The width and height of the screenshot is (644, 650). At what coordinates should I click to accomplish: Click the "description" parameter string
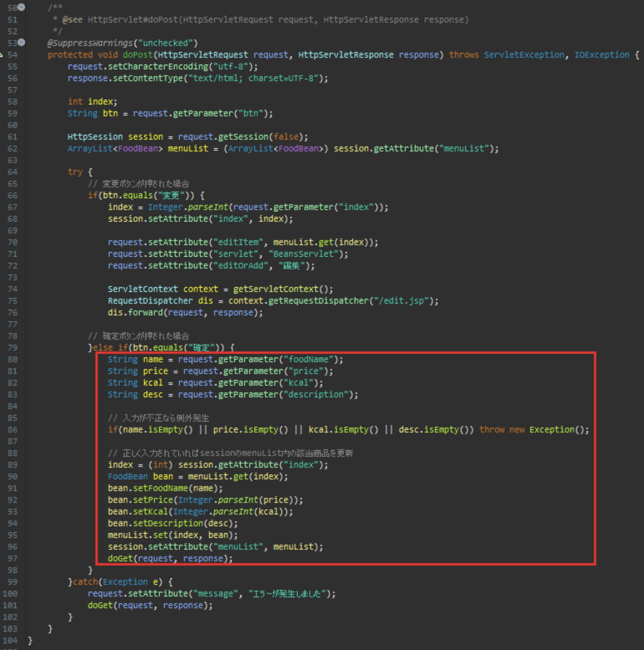[316, 395]
